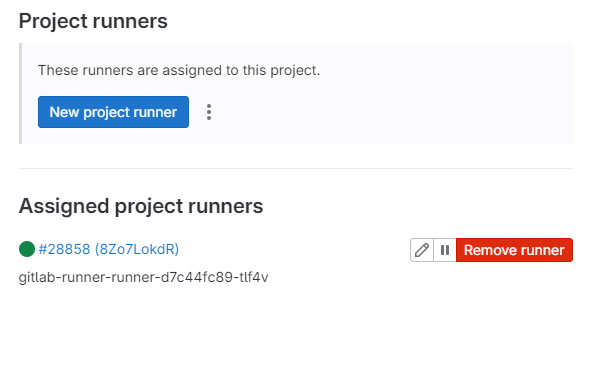Screen dimensions: 593x387
Task: Pause runner #28858 using the pause icon
Action: point(445,250)
